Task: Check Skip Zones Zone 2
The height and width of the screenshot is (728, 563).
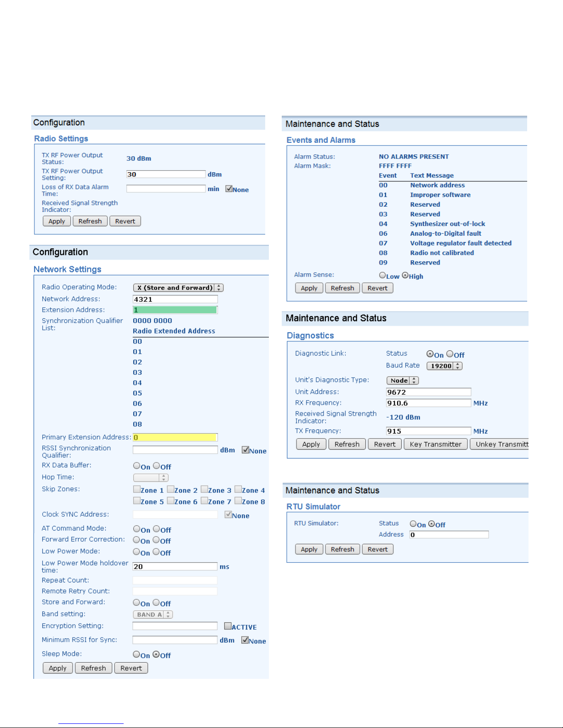Action: tap(171, 490)
